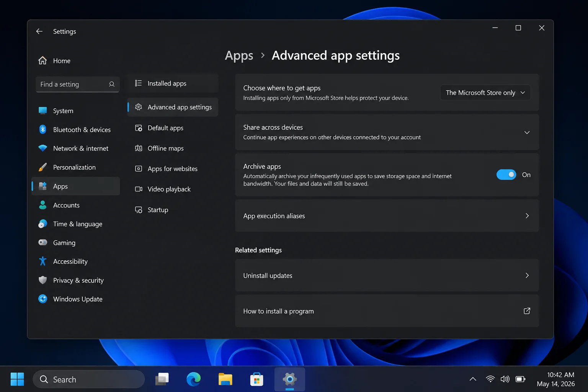588x392 pixels.
Task: Open the Default apps page
Action: (x=173, y=128)
